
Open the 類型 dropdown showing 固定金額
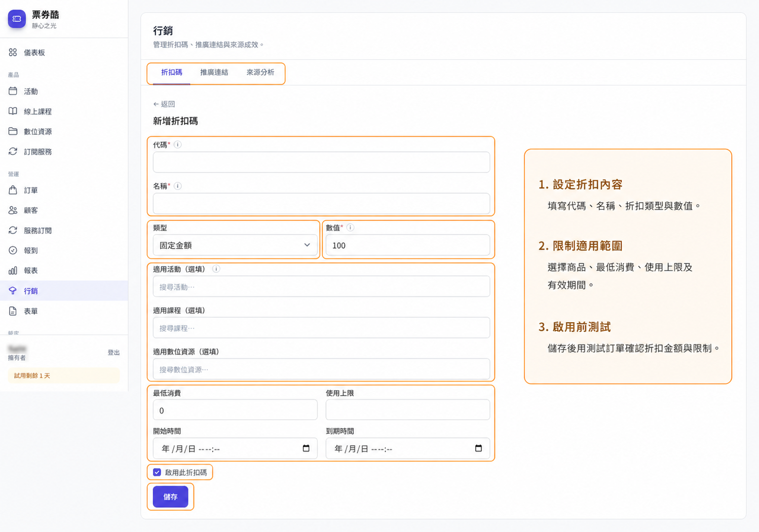click(x=235, y=245)
